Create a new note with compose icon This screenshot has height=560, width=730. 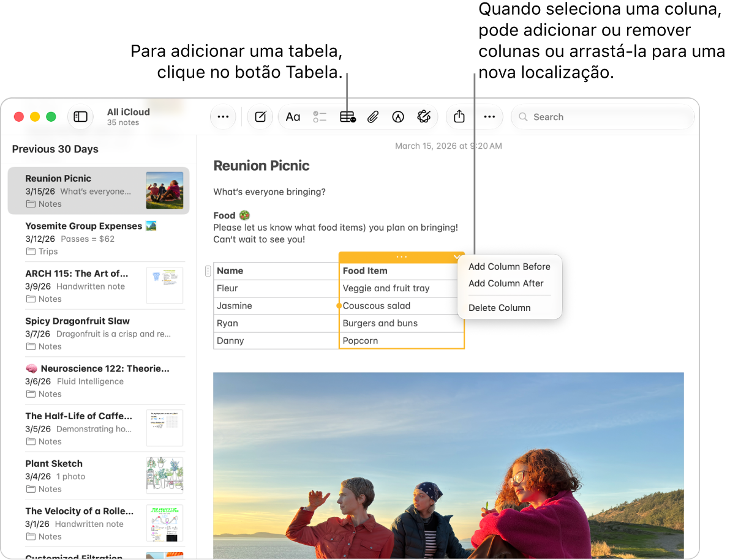[x=260, y=116]
